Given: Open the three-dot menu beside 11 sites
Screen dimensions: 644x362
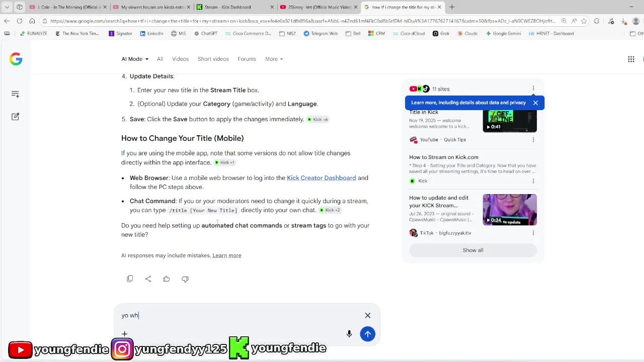Looking at the screenshot, I should pos(533,89).
